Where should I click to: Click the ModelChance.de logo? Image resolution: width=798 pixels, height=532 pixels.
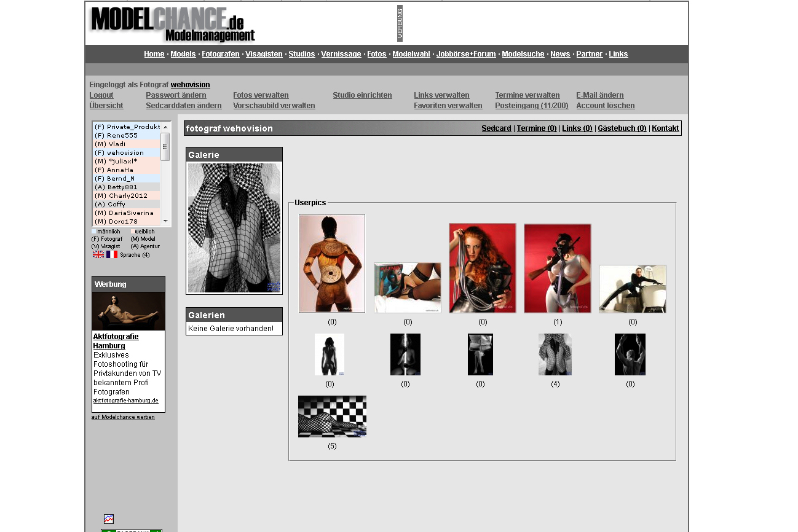tap(172, 25)
